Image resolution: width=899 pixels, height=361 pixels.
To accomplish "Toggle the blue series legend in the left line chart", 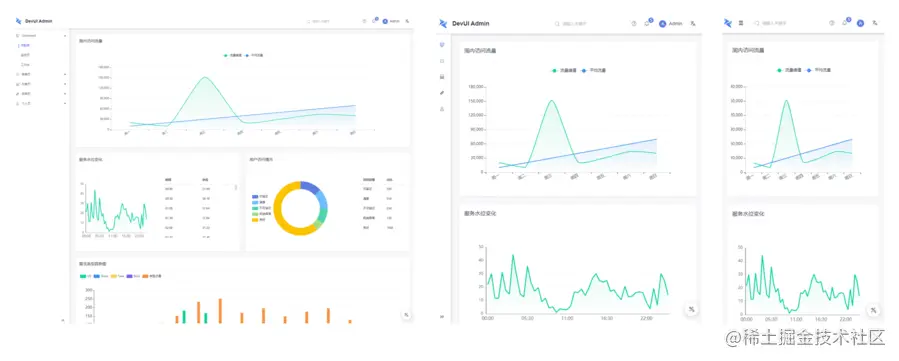I will tap(255, 56).
